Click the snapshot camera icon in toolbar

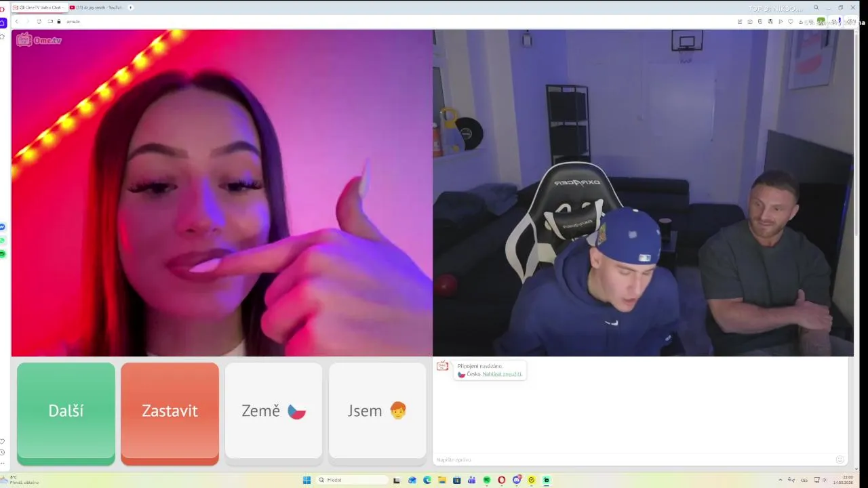750,22
